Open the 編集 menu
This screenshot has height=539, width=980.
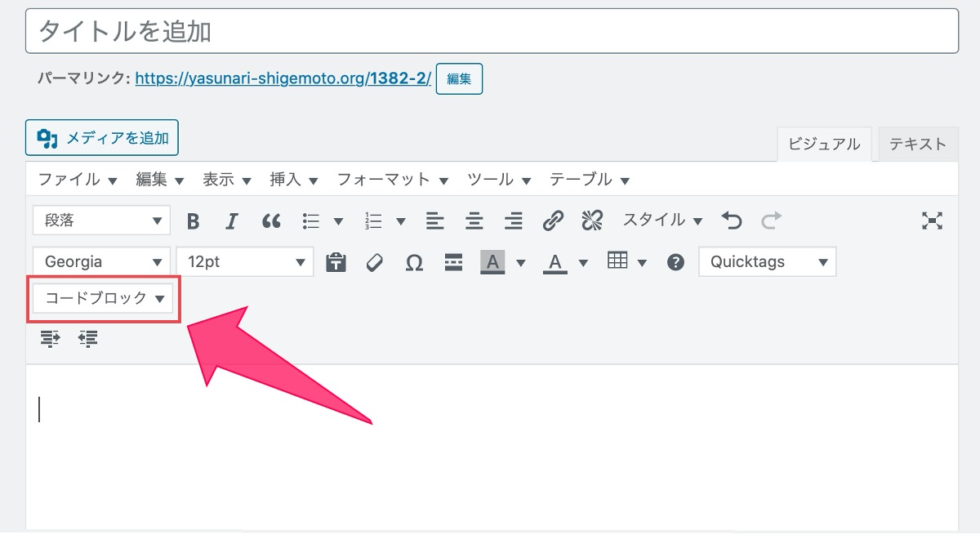[160, 180]
